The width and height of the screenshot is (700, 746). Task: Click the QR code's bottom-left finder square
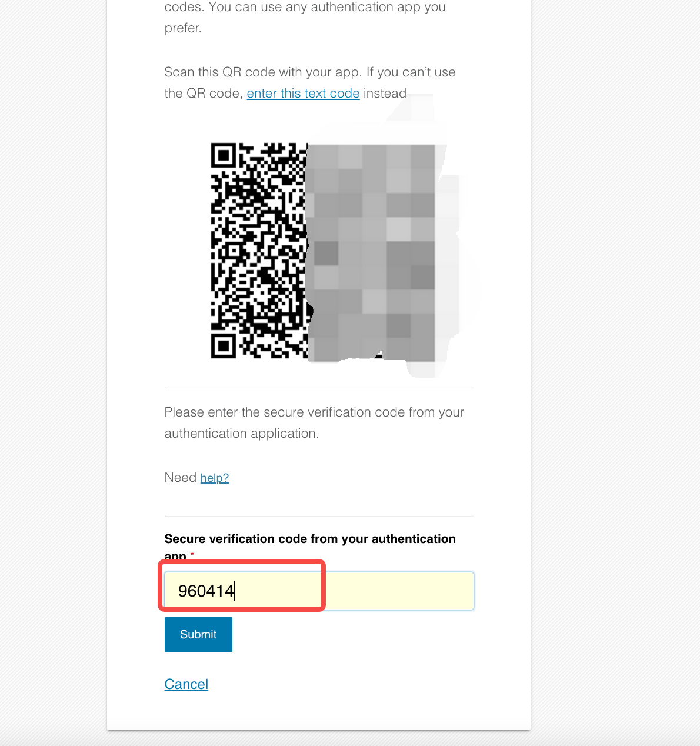[x=224, y=346]
